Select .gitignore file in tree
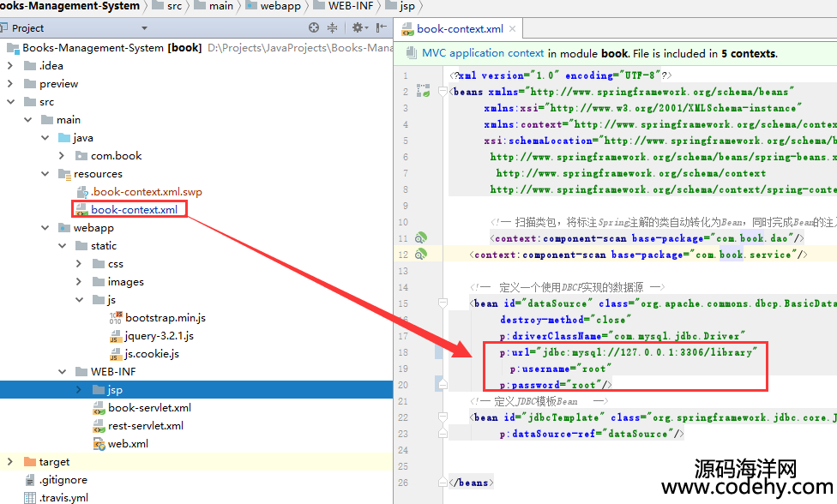Image resolution: width=837 pixels, height=504 pixels. tap(56, 480)
